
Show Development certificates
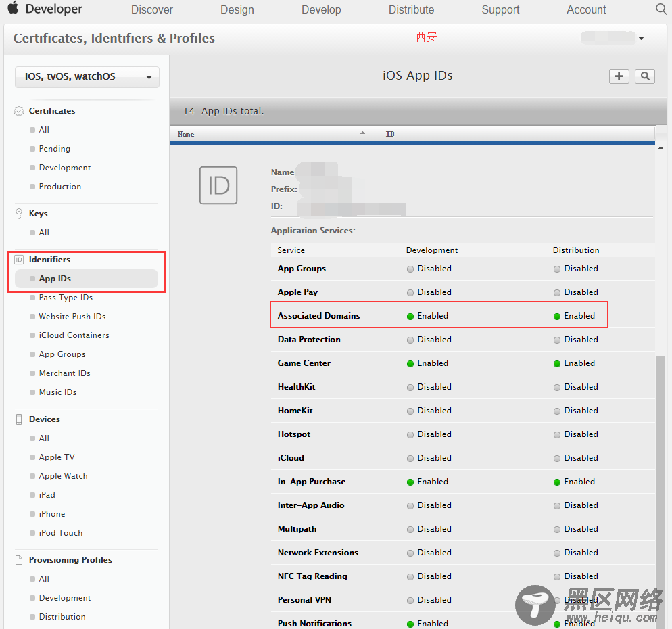click(x=65, y=168)
